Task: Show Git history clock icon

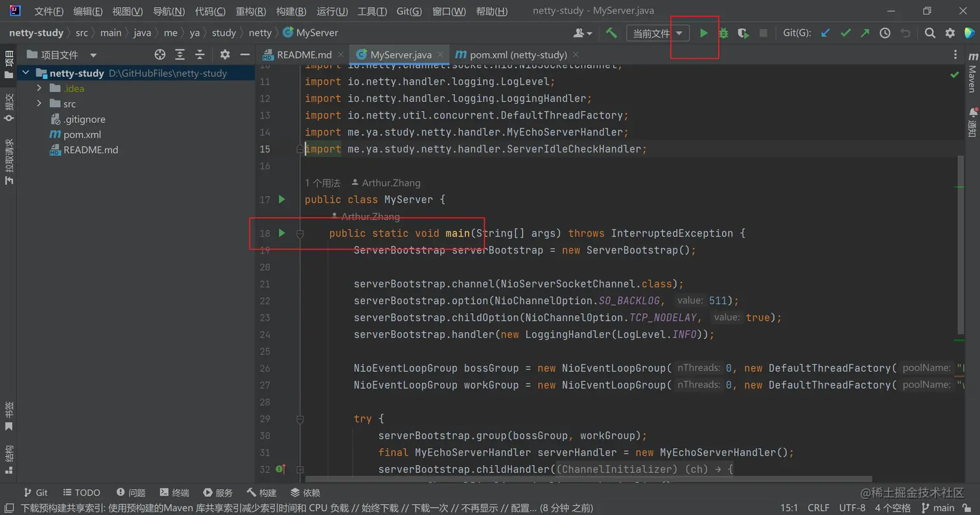Action: [x=885, y=33]
